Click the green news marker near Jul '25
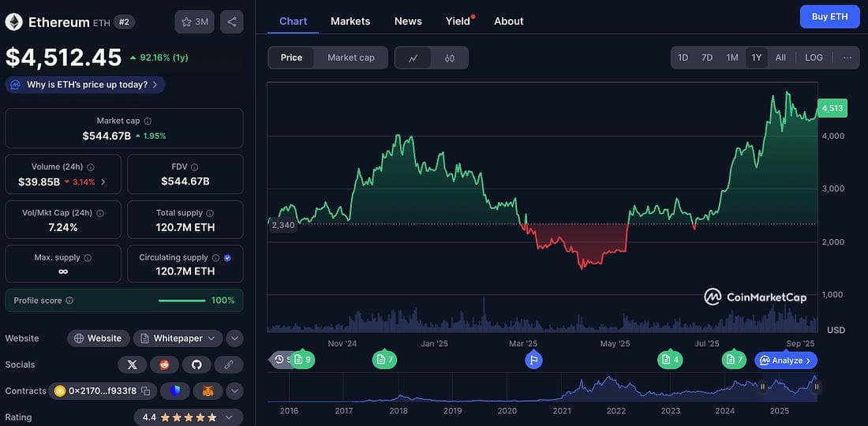This screenshot has width=868, height=426. tap(735, 361)
